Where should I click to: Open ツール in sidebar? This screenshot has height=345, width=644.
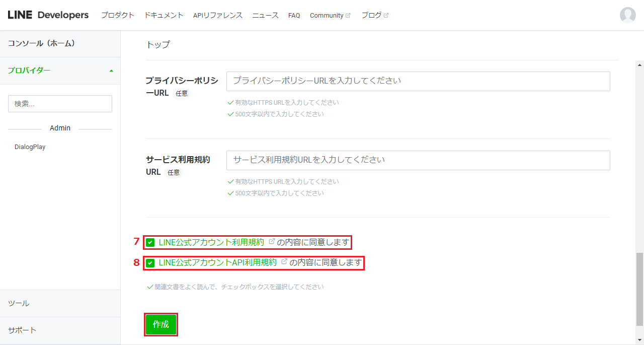[x=60, y=303]
